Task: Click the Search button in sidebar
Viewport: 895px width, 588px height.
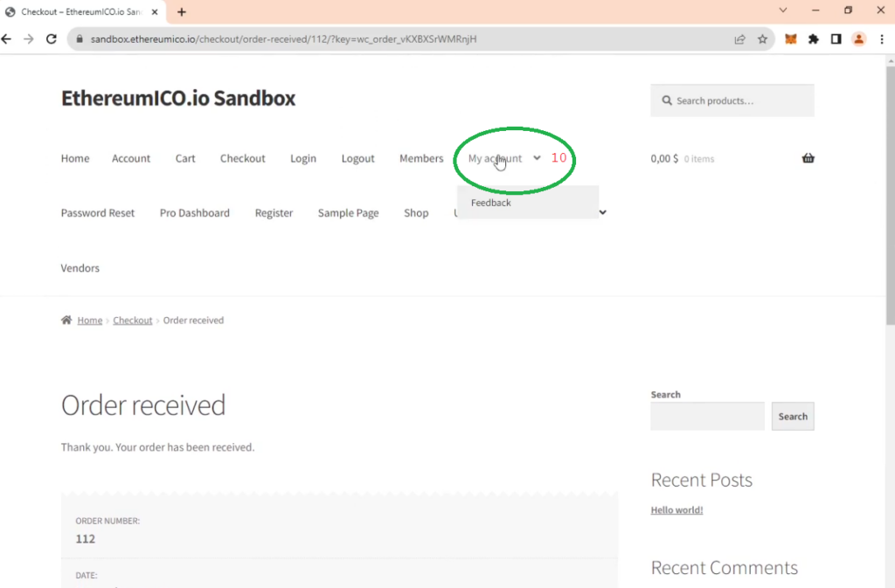Action: [792, 417]
